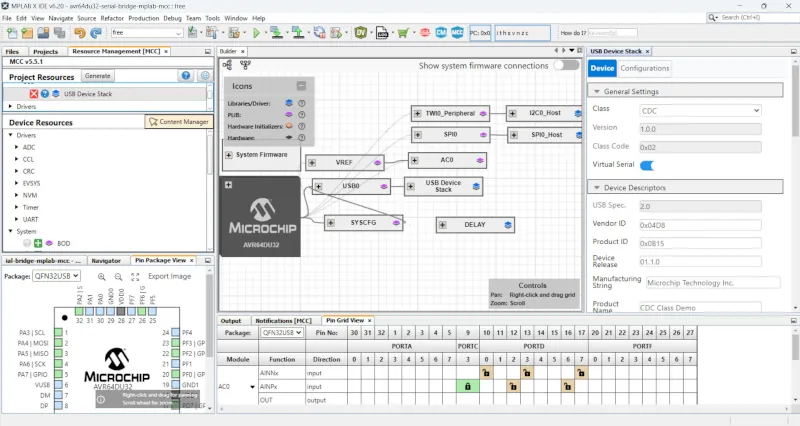The width and height of the screenshot is (800, 426).
Task: Open Package dropdown in Pin Grid View
Action: click(x=282, y=333)
